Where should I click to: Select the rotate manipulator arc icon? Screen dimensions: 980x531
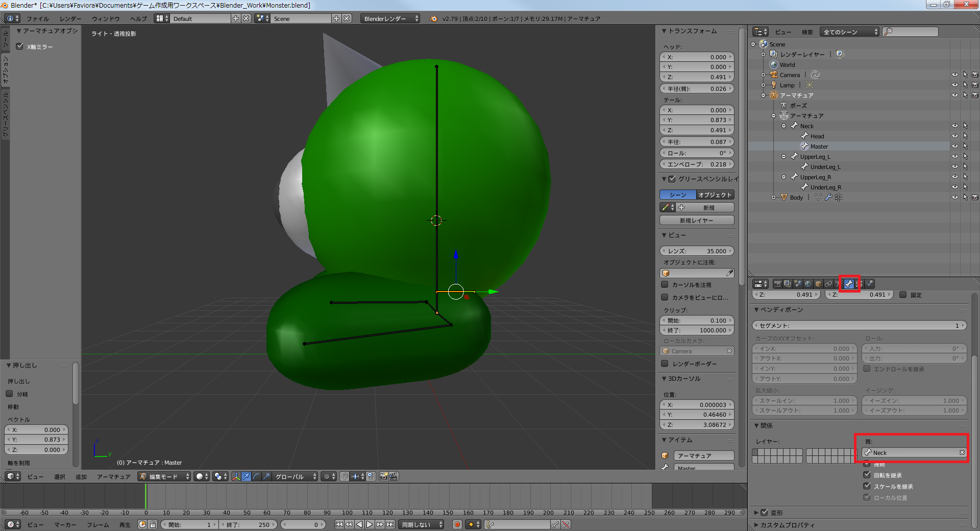coord(256,476)
